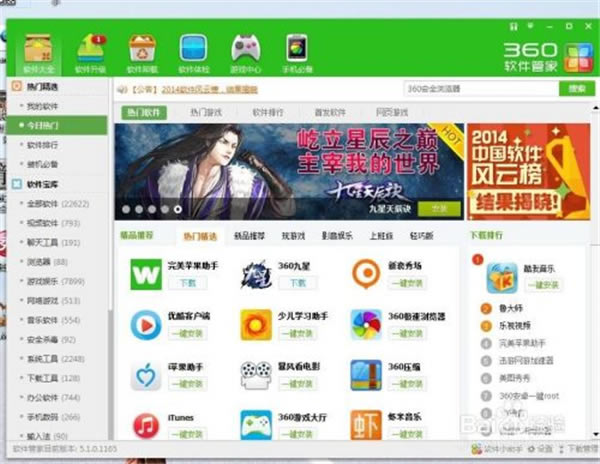Open 游戏娱乐 (7899) category
Viewport: 600px width, 464px height.
[x=55, y=281]
